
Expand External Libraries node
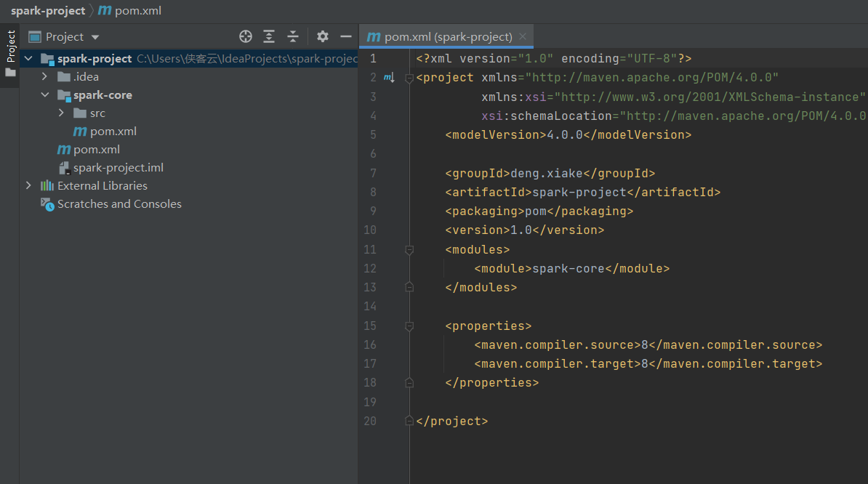coord(28,186)
